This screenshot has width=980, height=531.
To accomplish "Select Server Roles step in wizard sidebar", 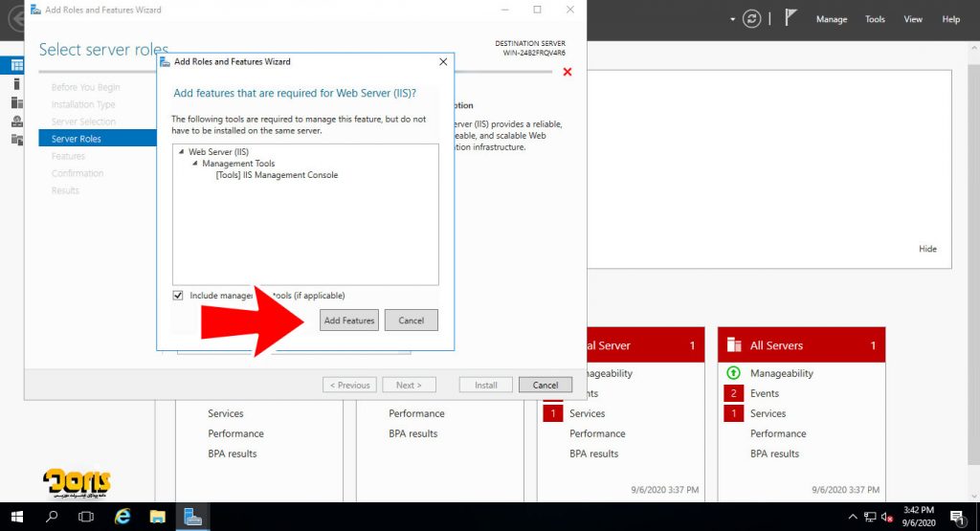I will (98, 139).
